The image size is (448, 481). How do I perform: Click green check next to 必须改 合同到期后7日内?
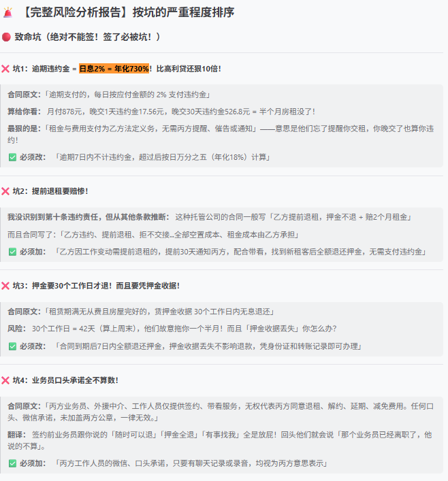(x=12, y=346)
